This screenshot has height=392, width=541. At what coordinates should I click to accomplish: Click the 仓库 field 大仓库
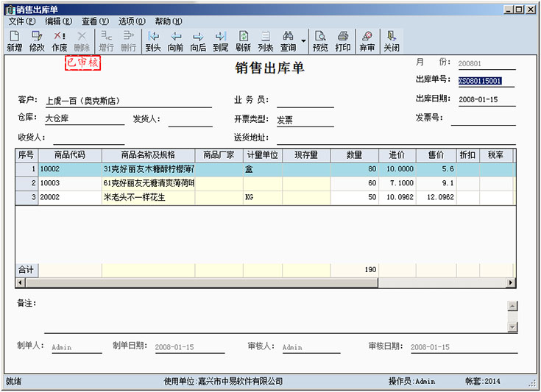[x=85, y=118]
